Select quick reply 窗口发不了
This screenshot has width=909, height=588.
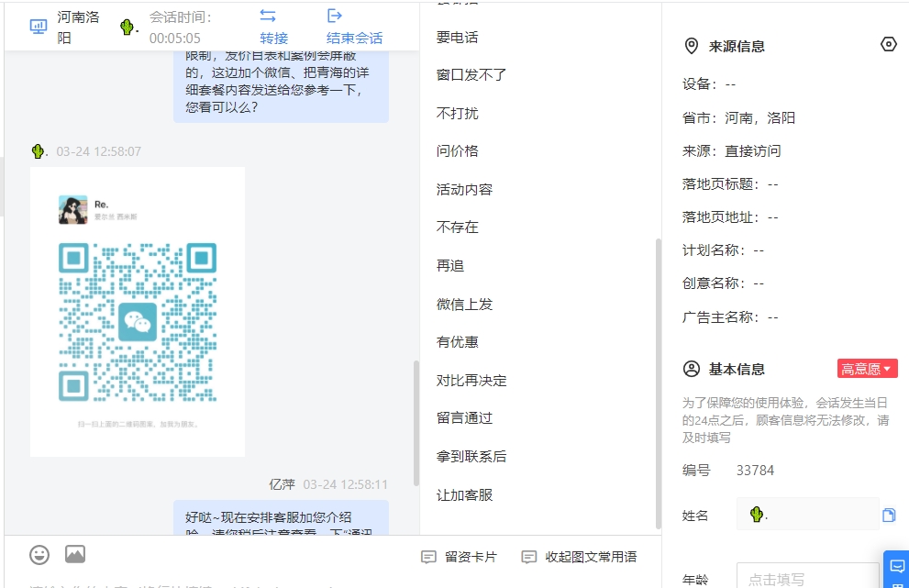pos(471,75)
